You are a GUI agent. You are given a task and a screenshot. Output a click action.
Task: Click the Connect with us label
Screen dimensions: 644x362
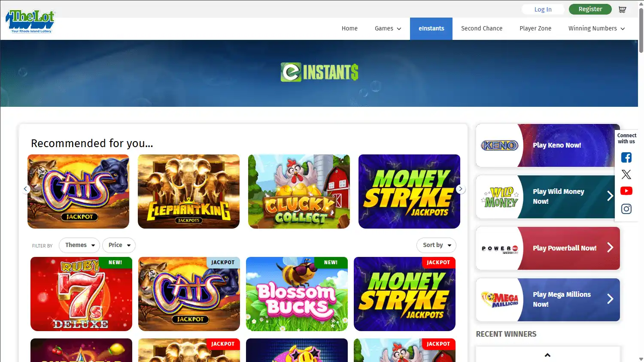(x=626, y=138)
